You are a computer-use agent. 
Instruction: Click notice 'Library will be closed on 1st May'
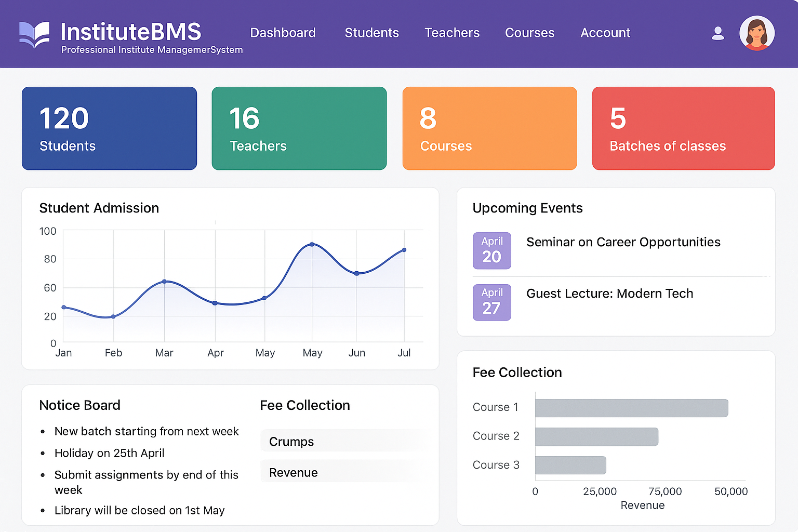click(140, 510)
